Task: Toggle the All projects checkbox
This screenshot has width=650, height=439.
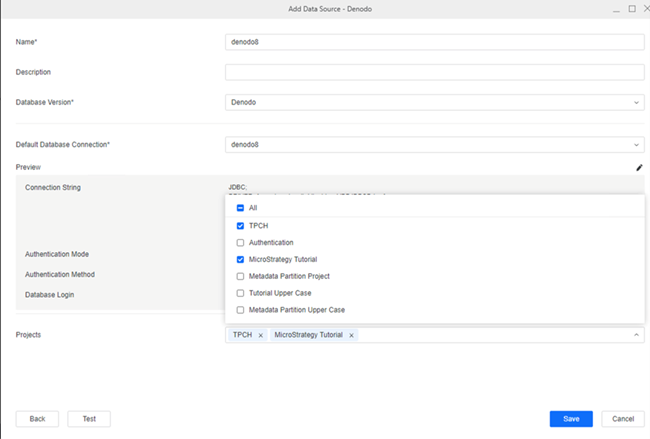Action: click(x=240, y=208)
